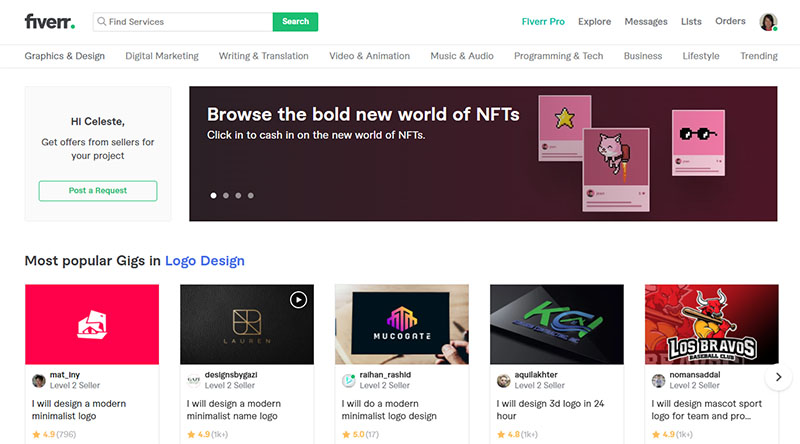Open the user profile avatar
The height and width of the screenshot is (444, 800).
[x=768, y=21]
